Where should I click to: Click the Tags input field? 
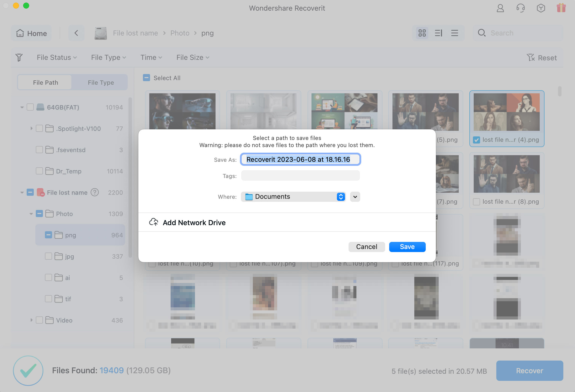[300, 175]
